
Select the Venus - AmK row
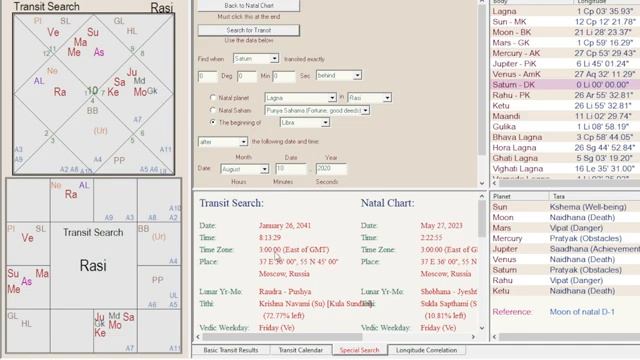[x=565, y=74]
